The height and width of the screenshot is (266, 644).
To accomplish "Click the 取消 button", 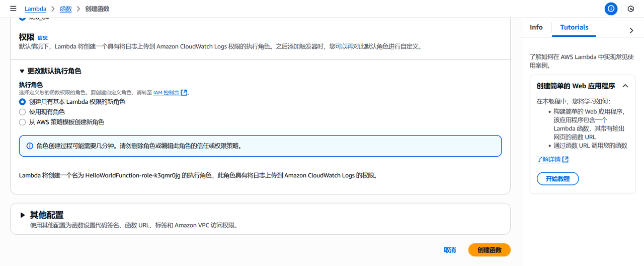I will 450,250.
